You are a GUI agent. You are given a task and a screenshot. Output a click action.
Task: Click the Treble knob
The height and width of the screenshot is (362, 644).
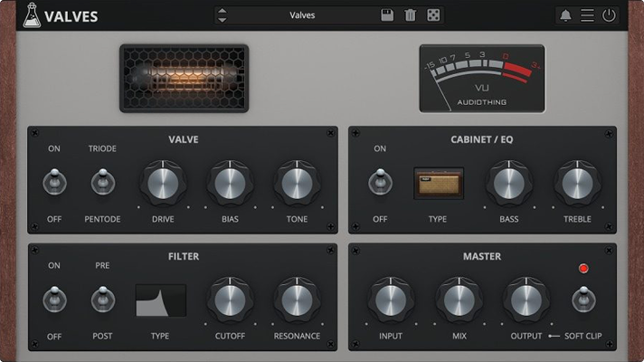[x=577, y=183]
